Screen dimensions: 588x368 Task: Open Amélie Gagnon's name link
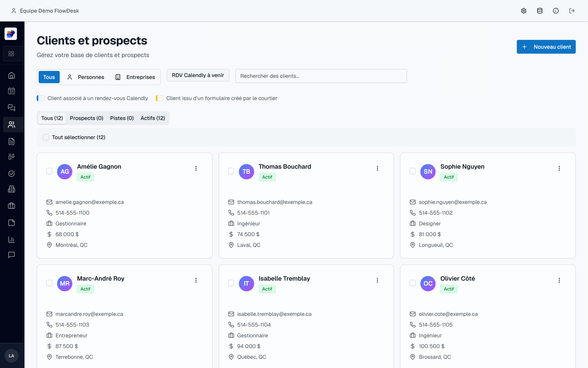click(x=99, y=167)
